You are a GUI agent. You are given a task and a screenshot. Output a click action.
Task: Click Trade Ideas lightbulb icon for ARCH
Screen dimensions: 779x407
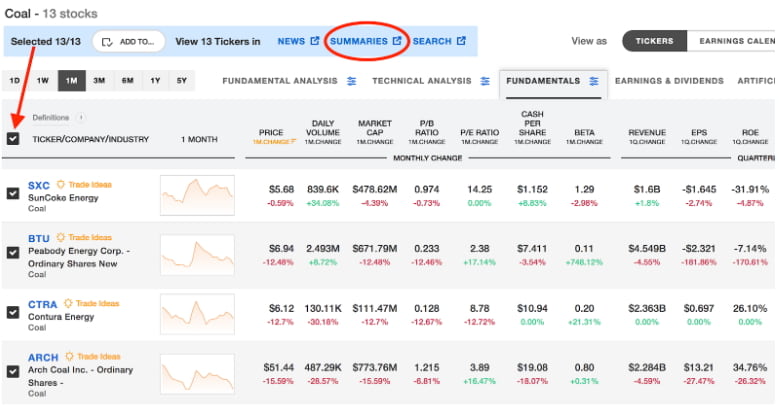70,356
